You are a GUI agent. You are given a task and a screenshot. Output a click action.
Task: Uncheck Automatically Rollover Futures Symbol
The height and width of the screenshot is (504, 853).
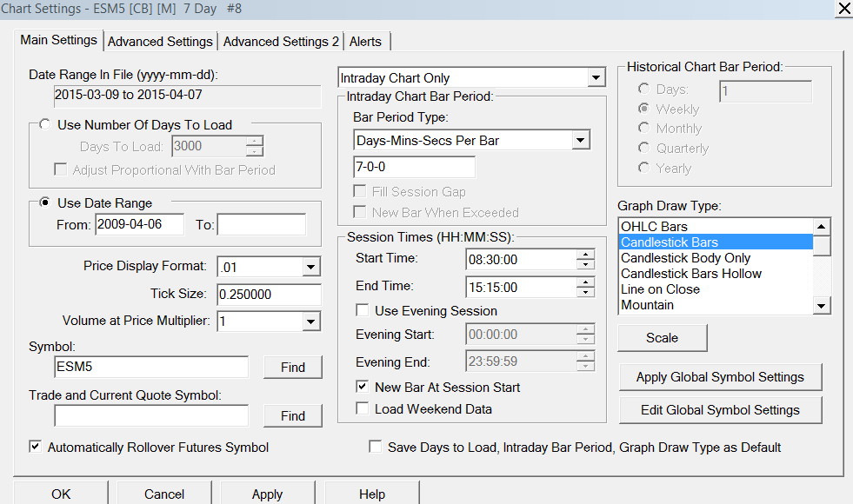coord(36,447)
